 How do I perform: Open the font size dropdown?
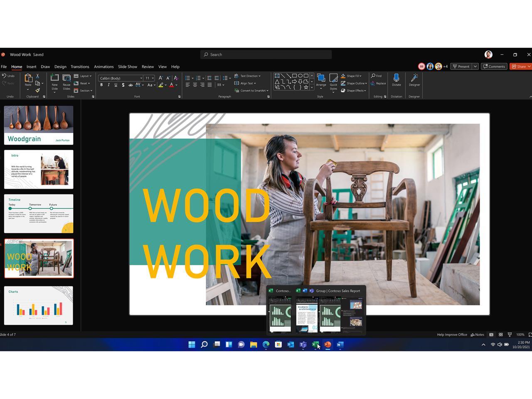[x=152, y=78]
